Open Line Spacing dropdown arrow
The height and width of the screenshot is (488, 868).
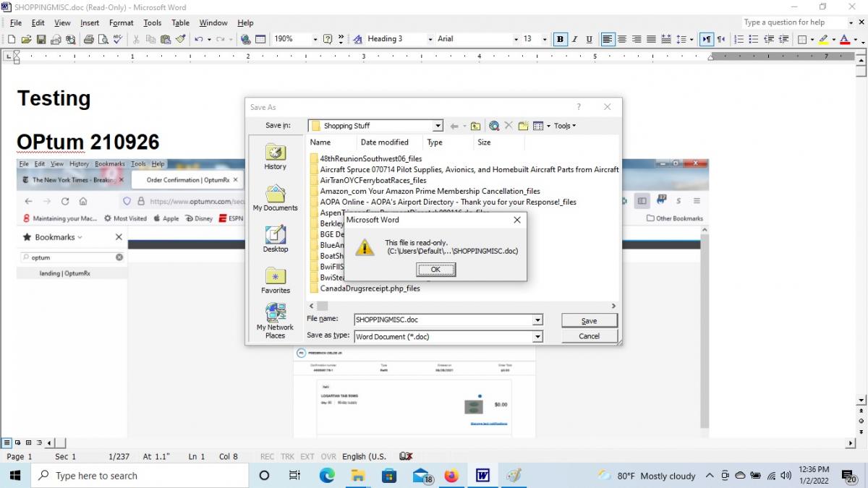(x=692, y=39)
